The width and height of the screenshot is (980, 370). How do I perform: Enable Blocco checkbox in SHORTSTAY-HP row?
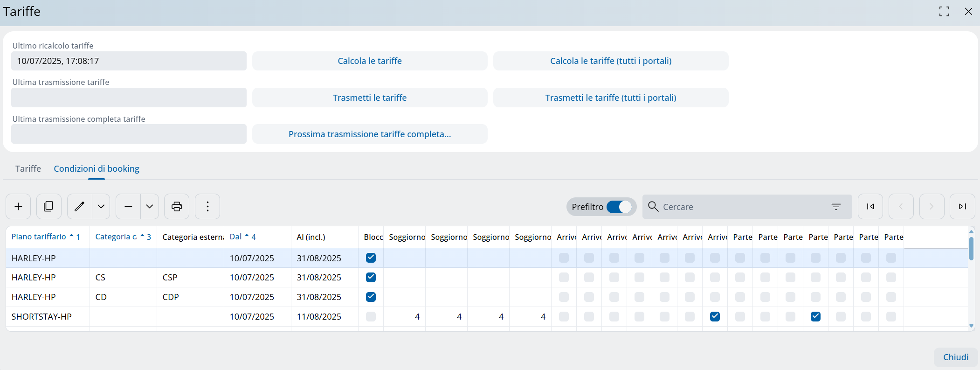coord(371,316)
